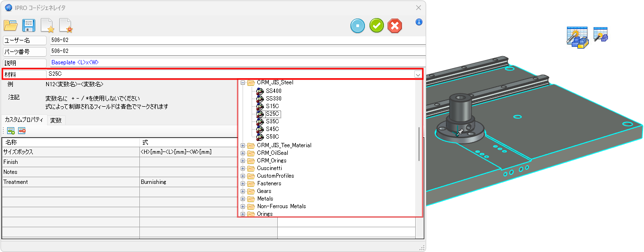Screen dimensions: 644x252
Task: Expand the CRM_JIS_Tee_Material folder
Action: (243, 145)
